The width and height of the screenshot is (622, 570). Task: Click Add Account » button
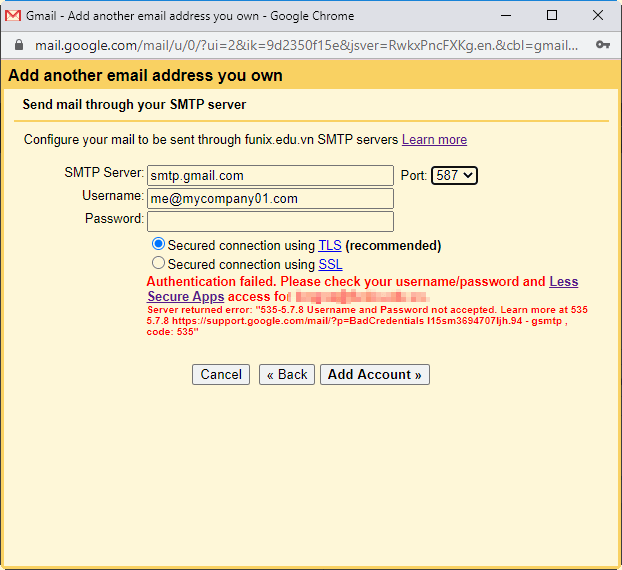click(x=375, y=374)
